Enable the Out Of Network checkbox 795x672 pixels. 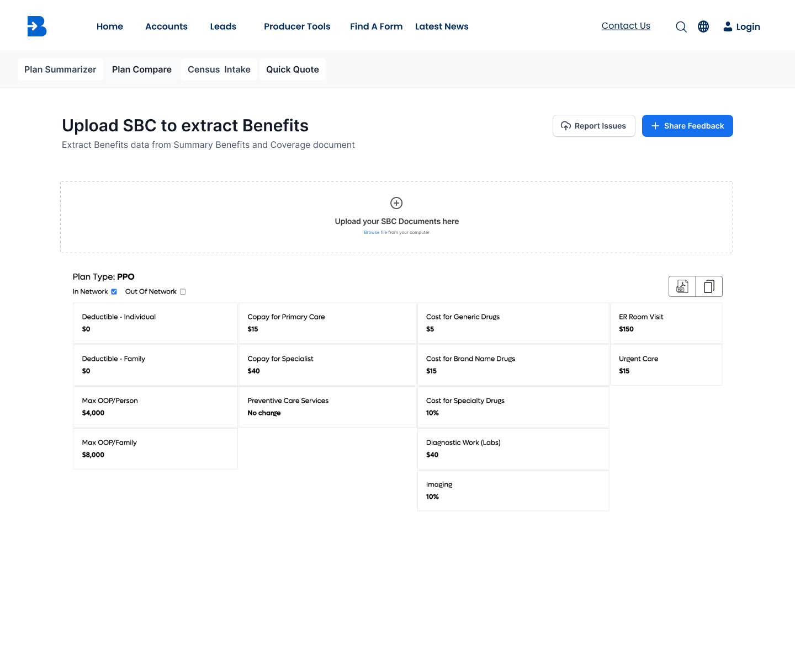[x=183, y=292]
